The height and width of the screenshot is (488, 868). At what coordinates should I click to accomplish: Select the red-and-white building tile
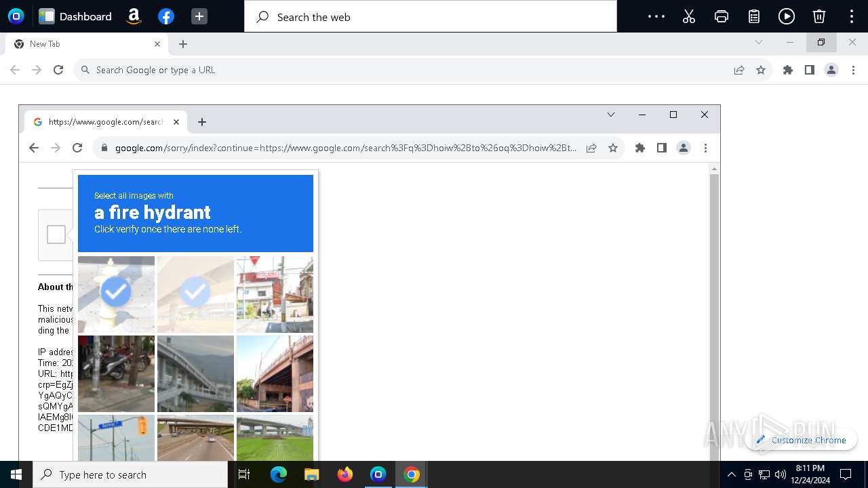point(275,294)
